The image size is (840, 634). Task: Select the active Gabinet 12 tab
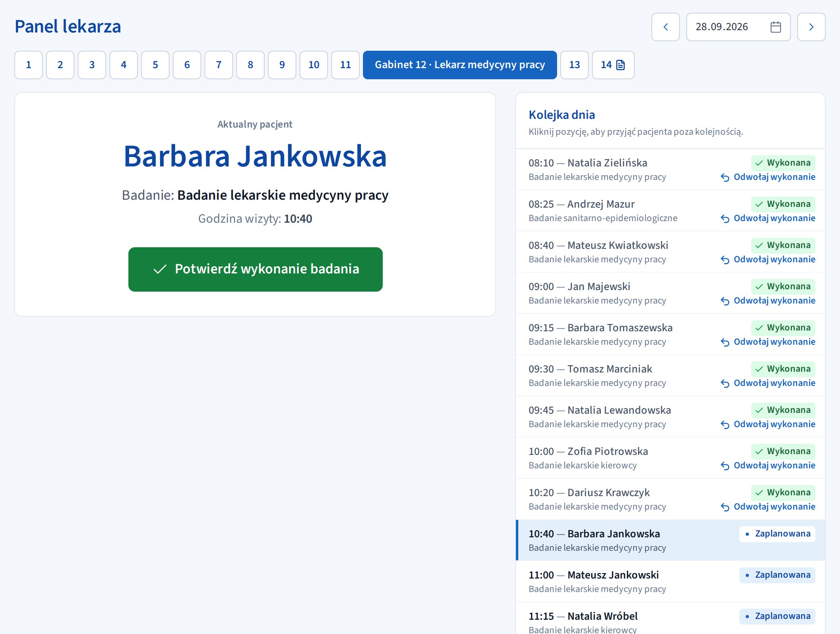point(460,65)
